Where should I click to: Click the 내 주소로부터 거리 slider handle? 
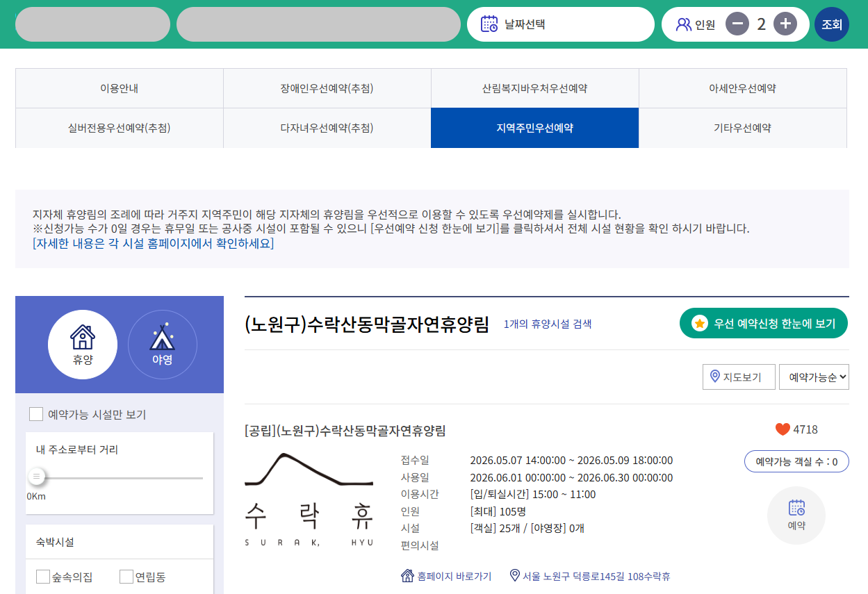click(37, 477)
